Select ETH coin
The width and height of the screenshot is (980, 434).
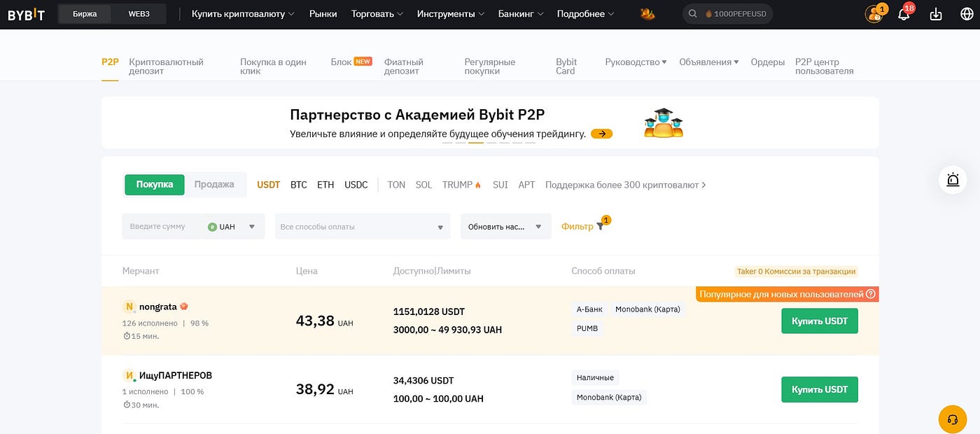(x=325, y=185)
